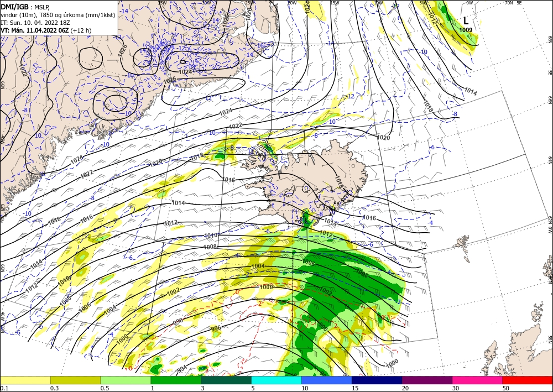Click the yellow 0.1–0.3 legend swatch
This screenshot has width=553, height=392.
click(25, 380)
